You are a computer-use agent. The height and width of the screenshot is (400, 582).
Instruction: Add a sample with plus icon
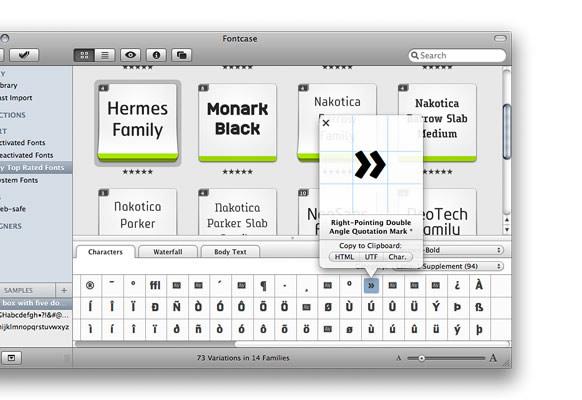click(x=64, y=290)
